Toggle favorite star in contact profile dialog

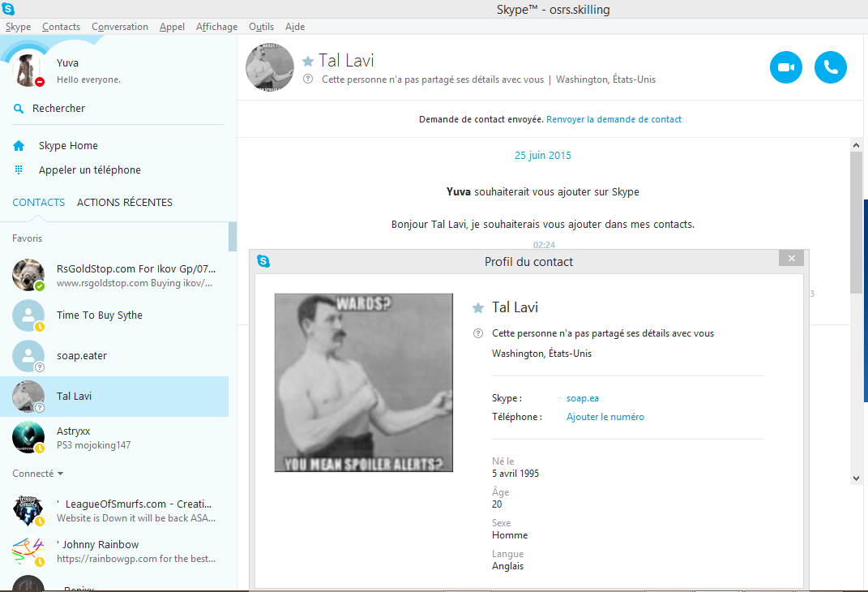click(x=478, y=308)
